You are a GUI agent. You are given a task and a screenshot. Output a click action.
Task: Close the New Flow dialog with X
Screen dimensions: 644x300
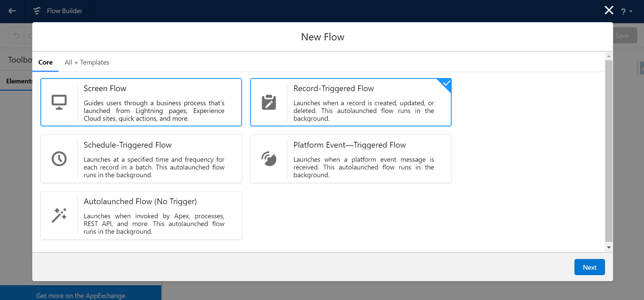pyautogui.click(x=609, y=10)
